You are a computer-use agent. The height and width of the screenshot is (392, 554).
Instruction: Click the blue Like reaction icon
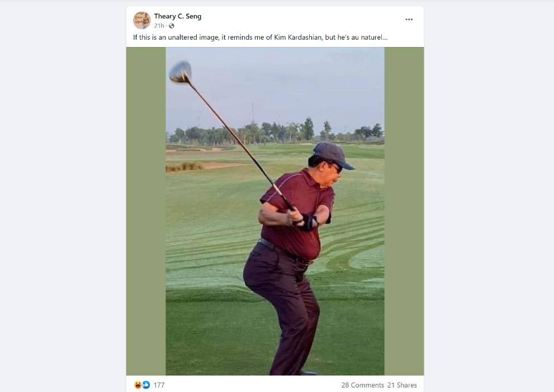(x=146, y=385)
